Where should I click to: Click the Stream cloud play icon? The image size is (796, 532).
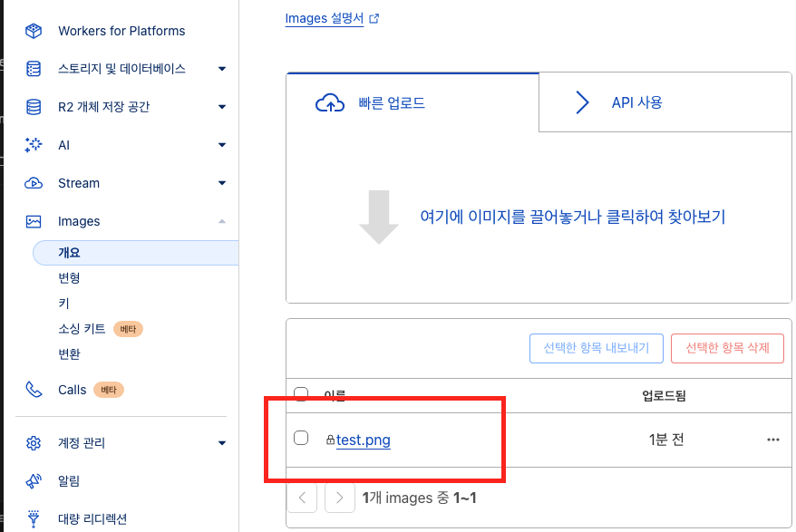pyautogui.click(x=34, y=183)
